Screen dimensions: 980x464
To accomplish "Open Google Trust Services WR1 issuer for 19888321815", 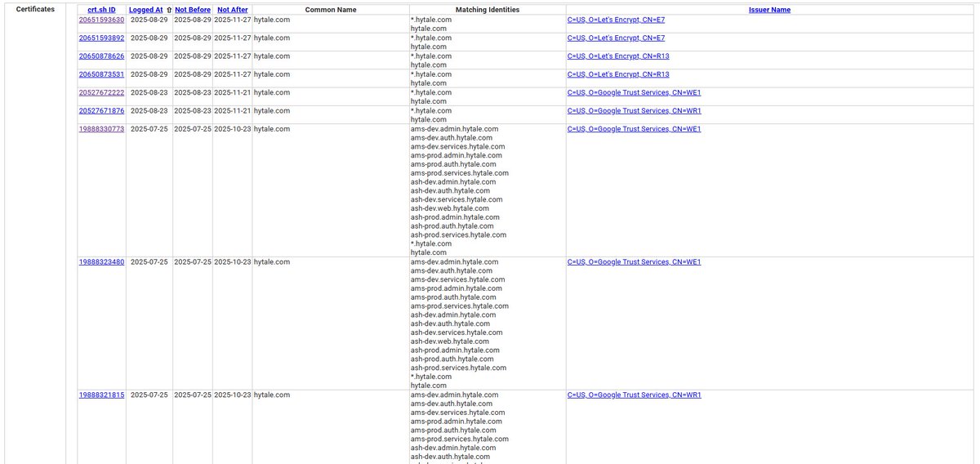I will point(634,395).
